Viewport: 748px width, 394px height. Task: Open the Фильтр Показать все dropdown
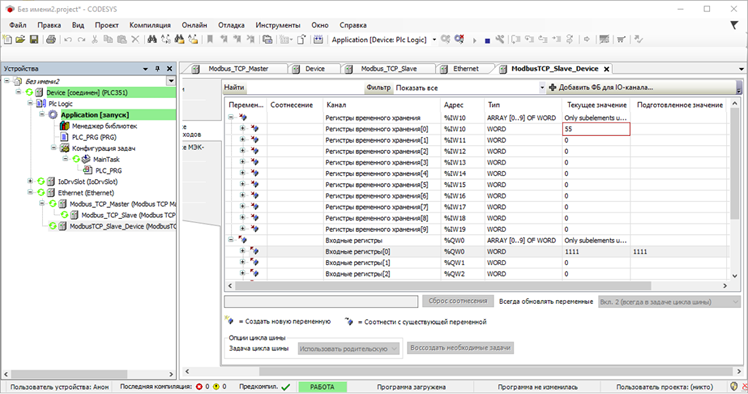542,87
